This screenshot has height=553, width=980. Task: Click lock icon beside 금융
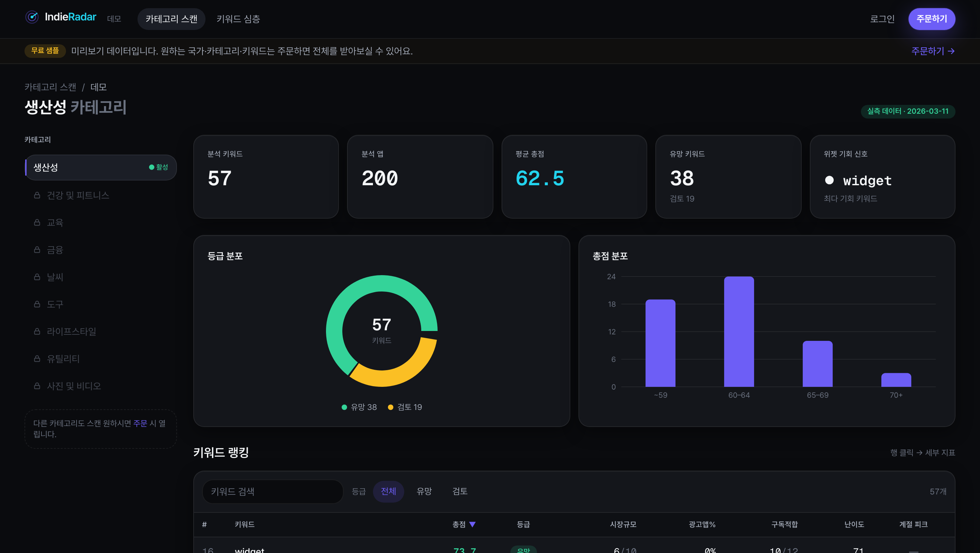pos(37,250)
